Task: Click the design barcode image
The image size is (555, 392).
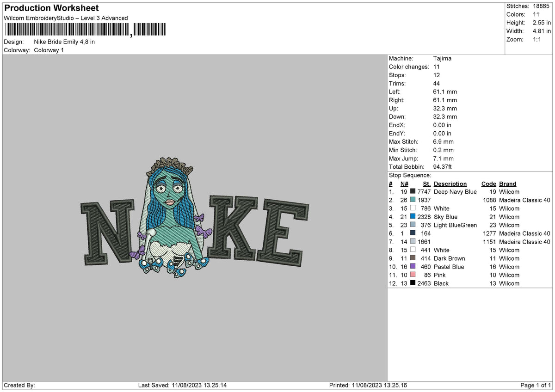Action: point(86,30)
